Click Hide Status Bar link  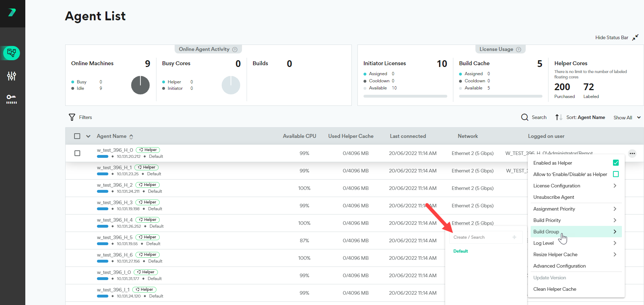point(612,37)
